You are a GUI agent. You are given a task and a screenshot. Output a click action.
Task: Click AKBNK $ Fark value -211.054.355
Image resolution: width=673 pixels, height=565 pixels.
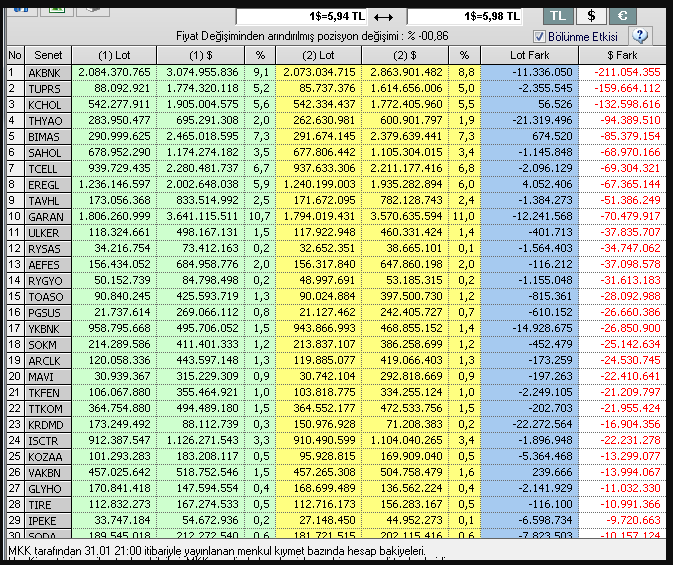[x=627, y=72]
